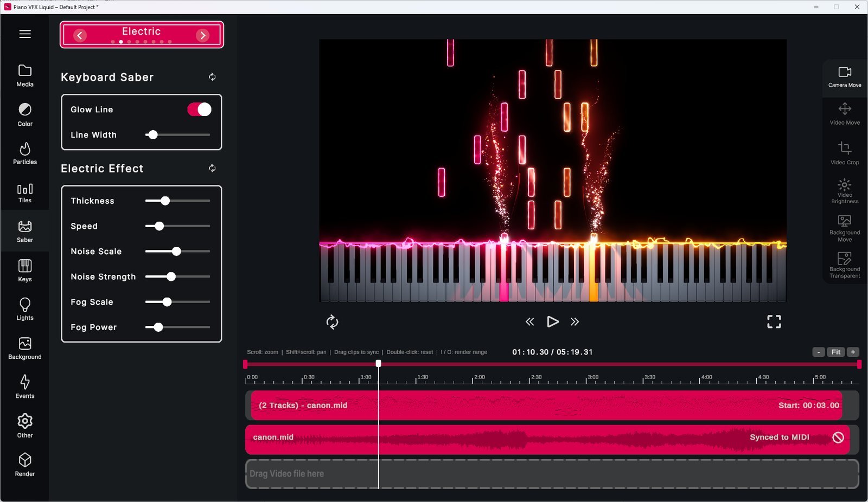868x502 pixels.
Task: Reset the Electric Effect settings
Action: click(212, 168)
